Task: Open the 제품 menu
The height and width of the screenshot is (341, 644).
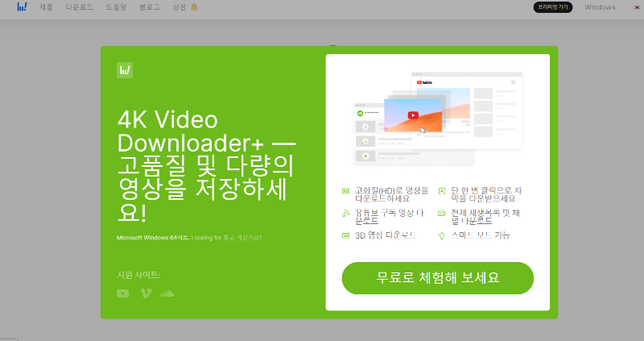Action: (x=46, y=7)
